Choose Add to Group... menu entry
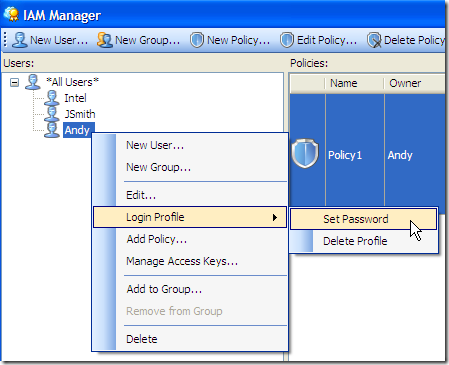449x365 pixels. 190,289
